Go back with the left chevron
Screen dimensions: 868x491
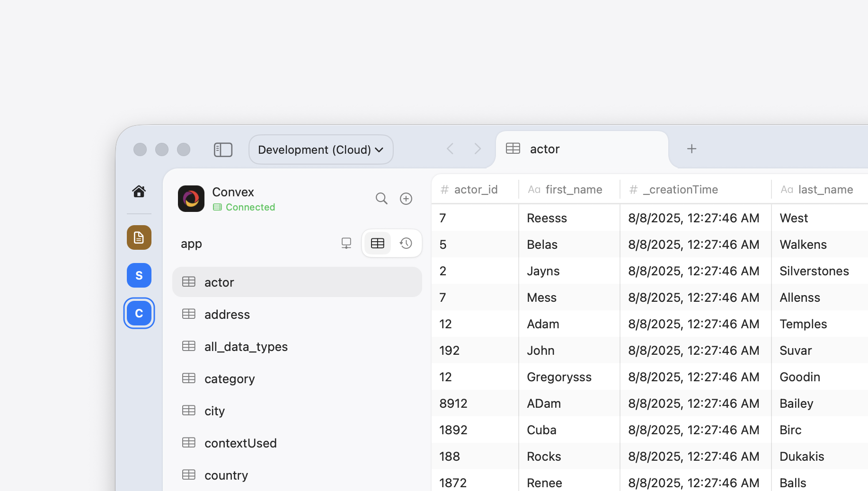tap(450, 149)
